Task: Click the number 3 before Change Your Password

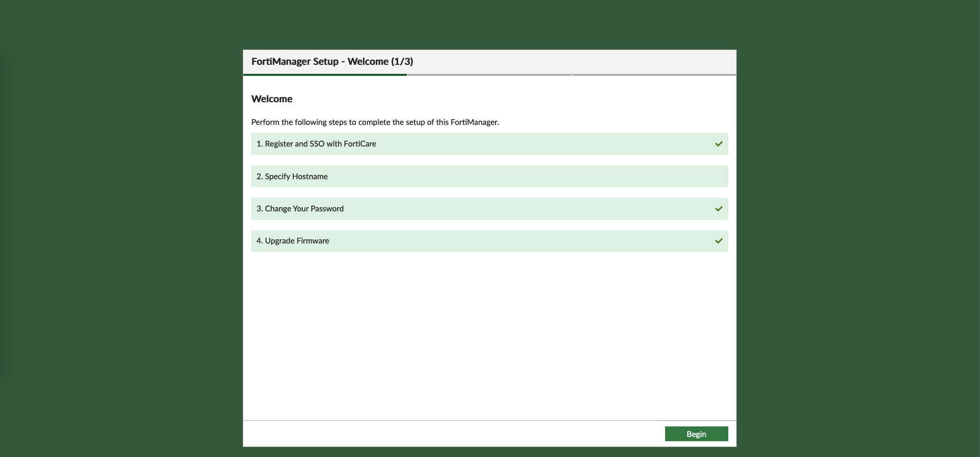Action: 259,209
